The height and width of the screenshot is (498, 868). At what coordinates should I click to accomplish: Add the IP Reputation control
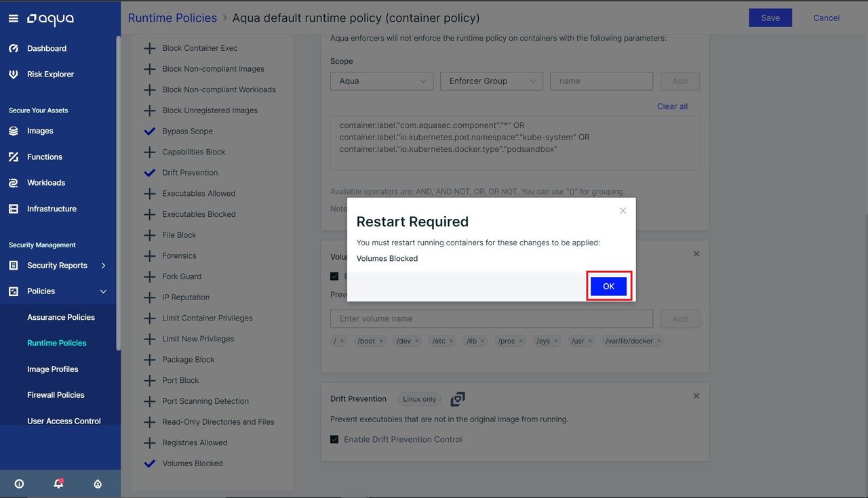click(x=150, y=297)
